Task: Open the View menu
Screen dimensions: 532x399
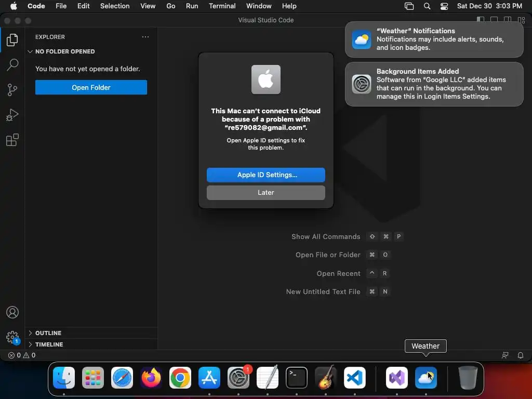Action: click(148, 6)
